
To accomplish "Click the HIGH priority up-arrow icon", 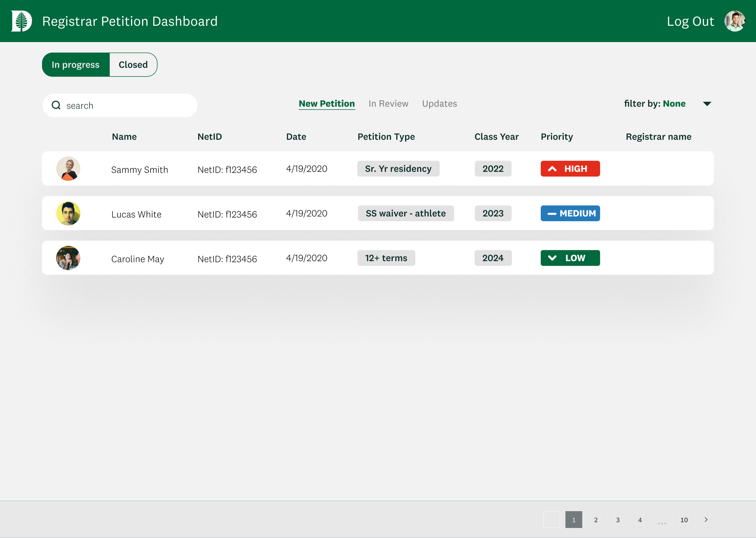I will tap(552, 169).
